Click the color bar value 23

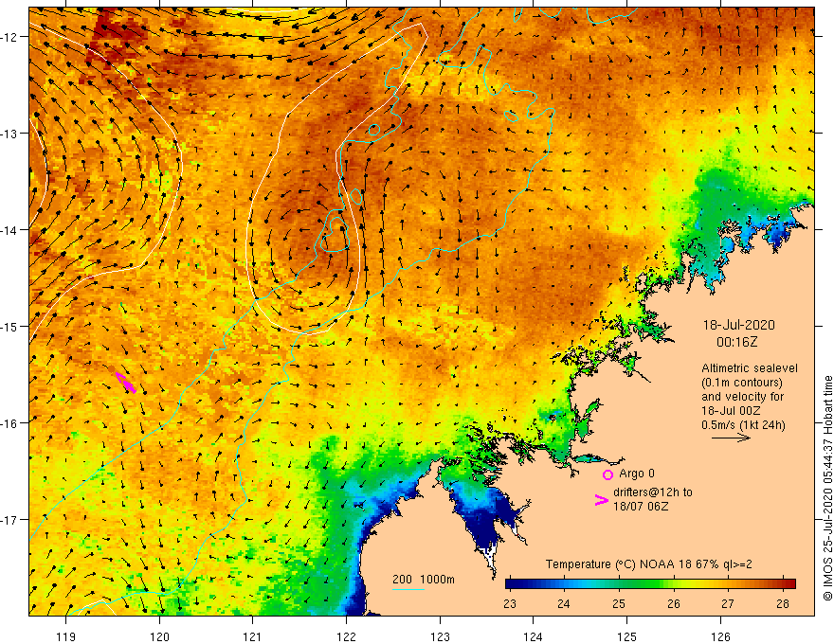point(510,603)
